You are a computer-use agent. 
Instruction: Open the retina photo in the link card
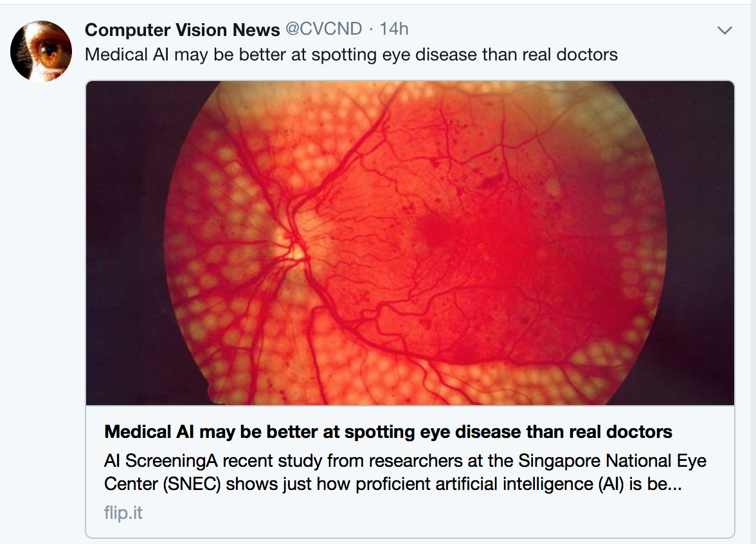click(410, 243)
